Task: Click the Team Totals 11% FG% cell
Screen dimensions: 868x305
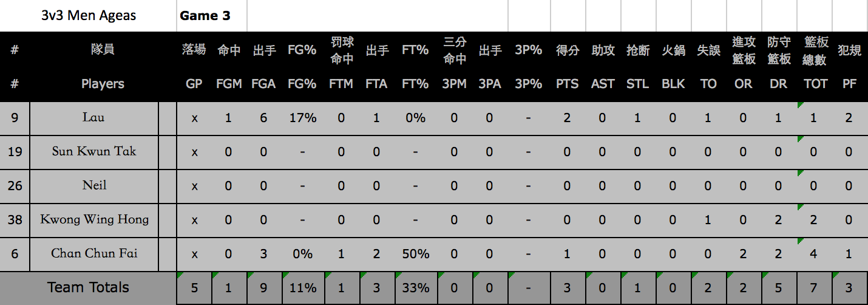Action: click(302, 288)
